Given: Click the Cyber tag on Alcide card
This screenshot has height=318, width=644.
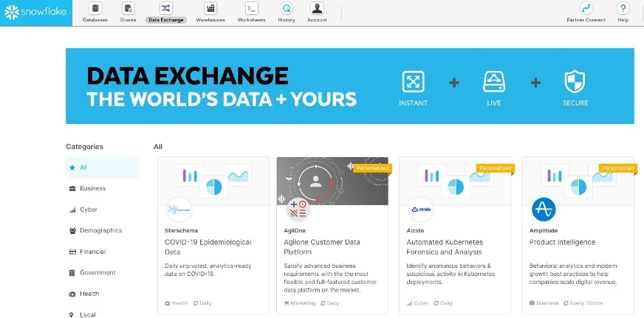Looking at the screenshot, I should (418, 303).
